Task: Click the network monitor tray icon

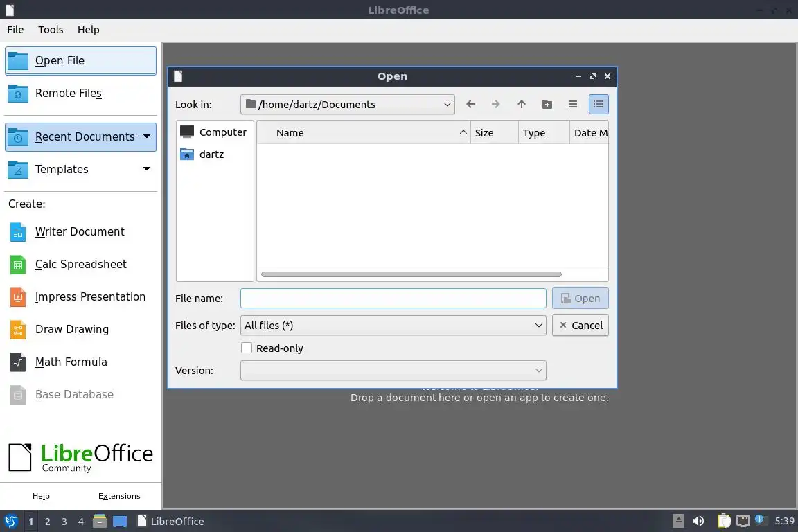Action: (x=743, y=521)
